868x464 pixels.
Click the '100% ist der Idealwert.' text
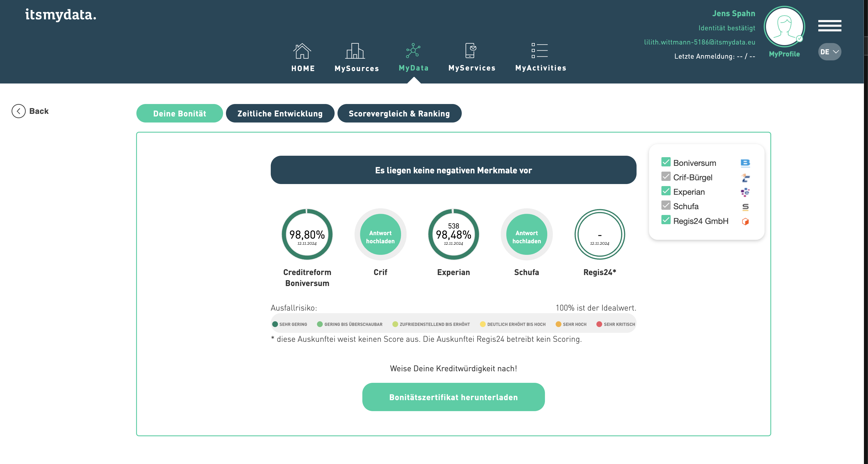(596, 308)
